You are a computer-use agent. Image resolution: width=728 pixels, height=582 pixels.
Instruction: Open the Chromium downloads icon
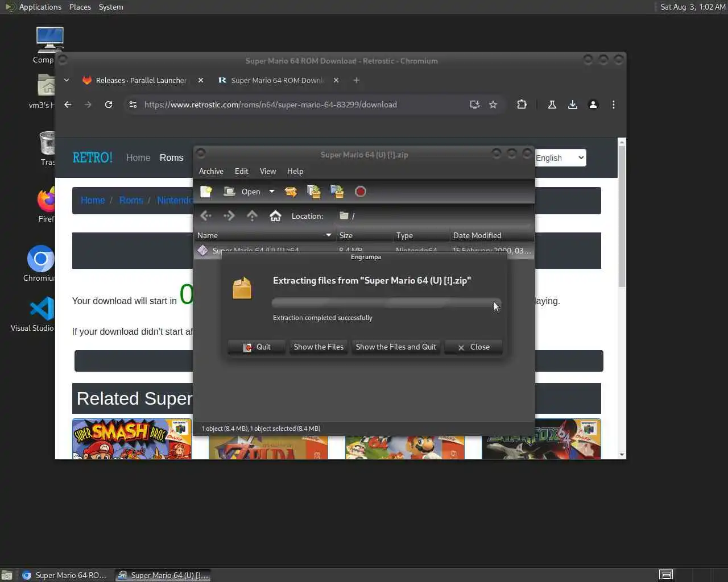coord(572,105)
